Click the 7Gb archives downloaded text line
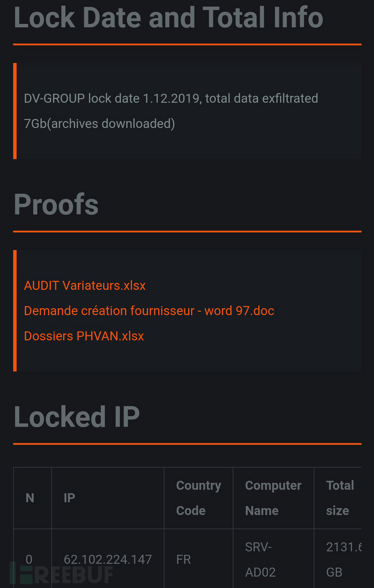The height and width of the screenshot is (588, 374). click(100, 124)
